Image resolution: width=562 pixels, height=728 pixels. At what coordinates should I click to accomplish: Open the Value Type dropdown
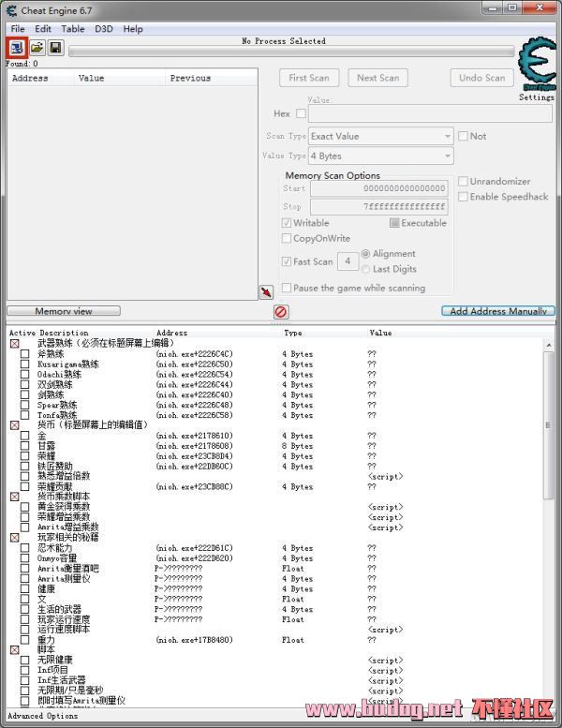(380, 156)
